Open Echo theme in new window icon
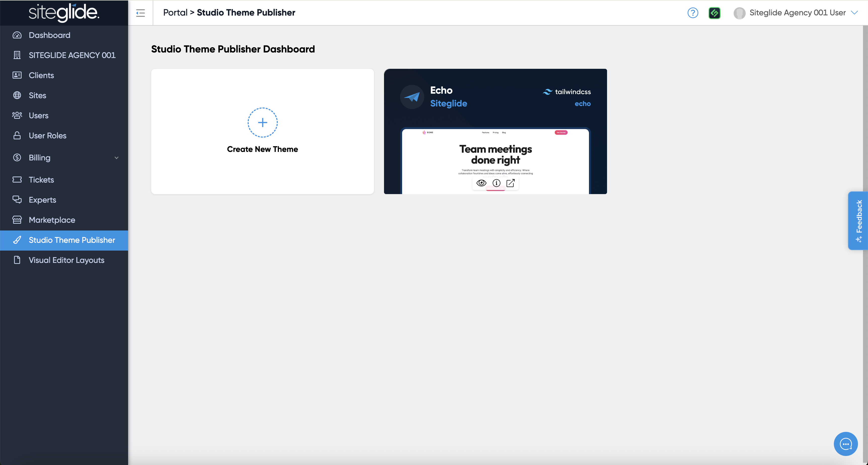 [x=510, y=183]
